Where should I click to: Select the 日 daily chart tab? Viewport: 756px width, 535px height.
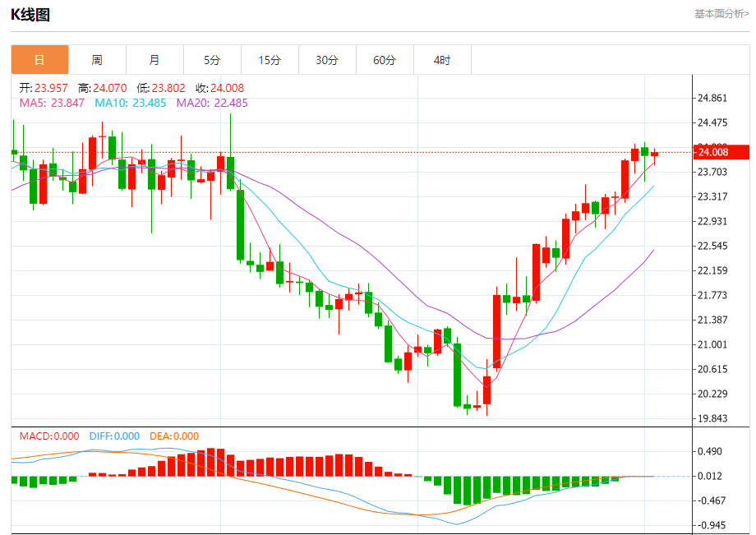(39, 60)
